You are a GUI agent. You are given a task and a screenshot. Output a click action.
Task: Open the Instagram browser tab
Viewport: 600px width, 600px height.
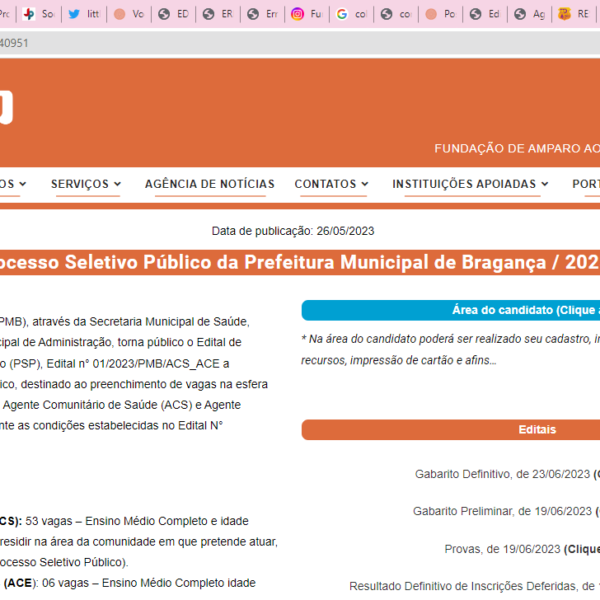(307, 14)
